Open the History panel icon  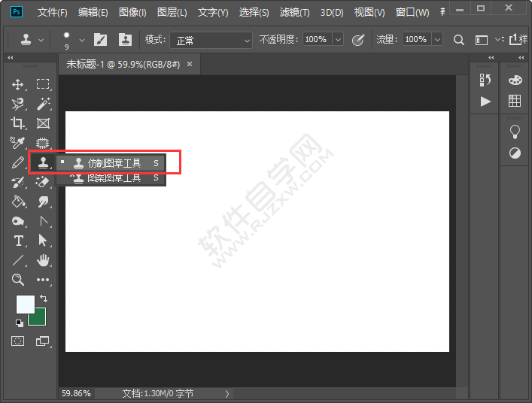(485, 80)
